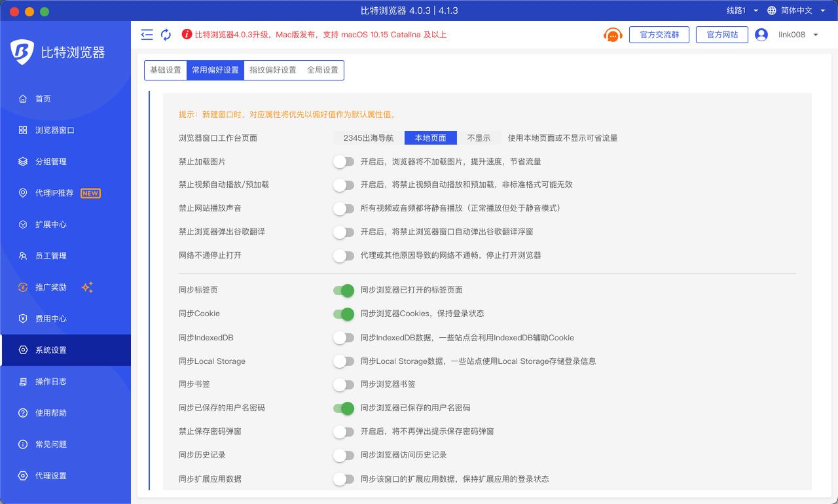Screen dimensions: 838x504
Task: Click the BitBrowser shield logo
Action: tap(22, 52)
